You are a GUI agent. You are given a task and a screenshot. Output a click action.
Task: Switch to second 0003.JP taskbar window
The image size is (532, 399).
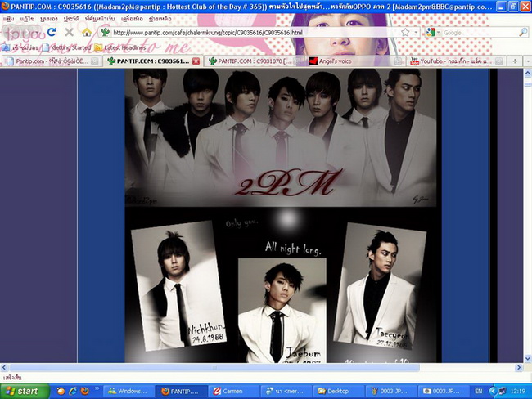(444, 391)
